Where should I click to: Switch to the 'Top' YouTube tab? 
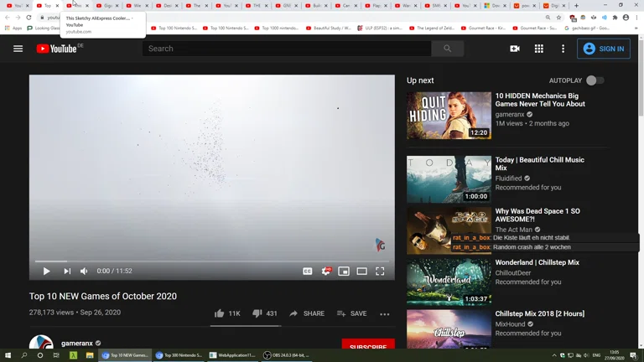coord(48,5)
